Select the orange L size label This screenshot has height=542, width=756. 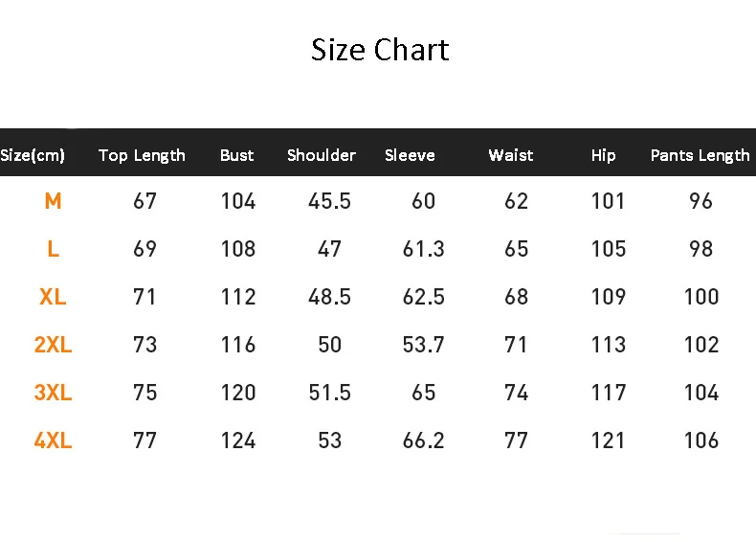click(x=53, y=249)
